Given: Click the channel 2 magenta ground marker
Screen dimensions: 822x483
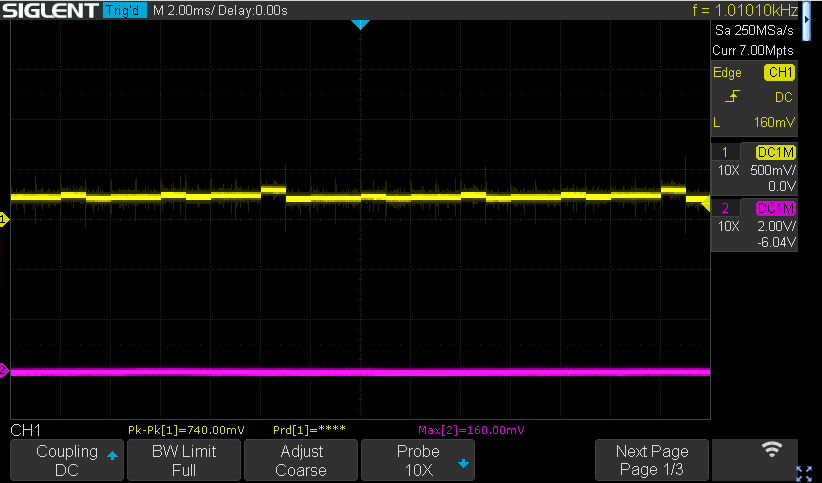Looking at the screenshot, I should pyautogui.click(x=4, y=370).
